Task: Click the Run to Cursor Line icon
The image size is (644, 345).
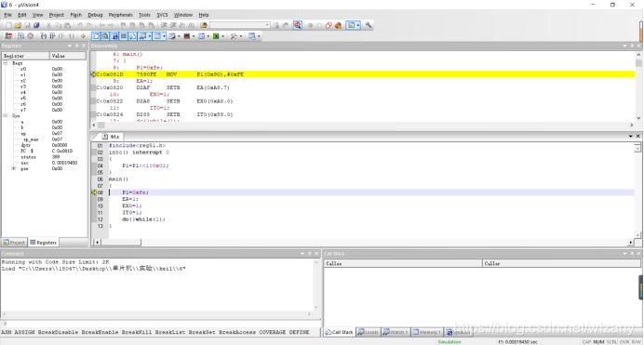Action: [x=71, y=36]
